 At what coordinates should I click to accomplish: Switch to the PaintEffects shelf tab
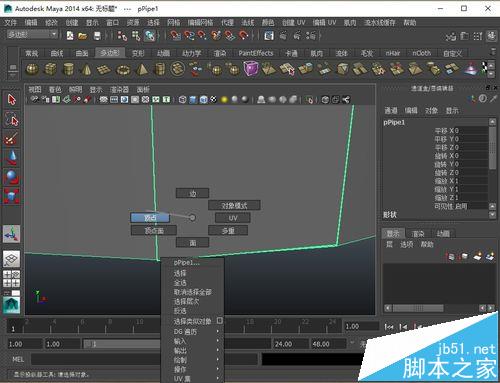pyautogui.click(x=256, y=53)
